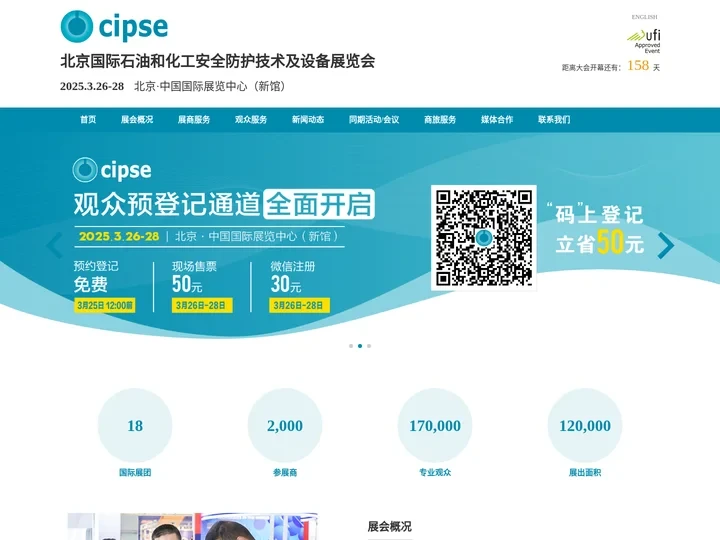This screenshot has height=540, width=720.
Task: Click the 18 国际展团 statistic circle
Action: [135, 425]
